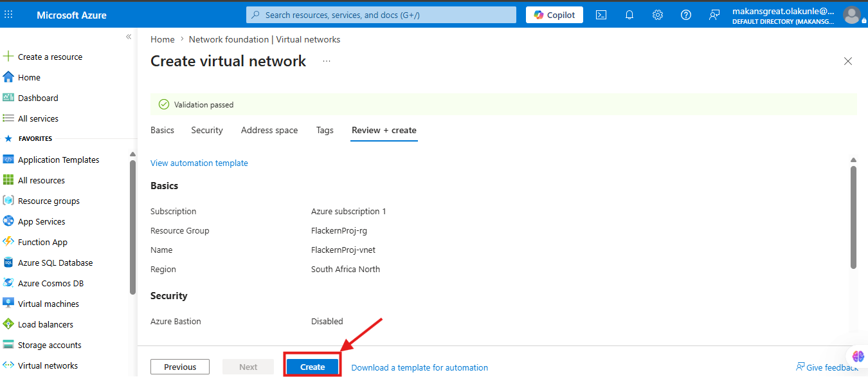Switch to the Security tab
Screen dimensions: 868x377
tap(207, 130)
